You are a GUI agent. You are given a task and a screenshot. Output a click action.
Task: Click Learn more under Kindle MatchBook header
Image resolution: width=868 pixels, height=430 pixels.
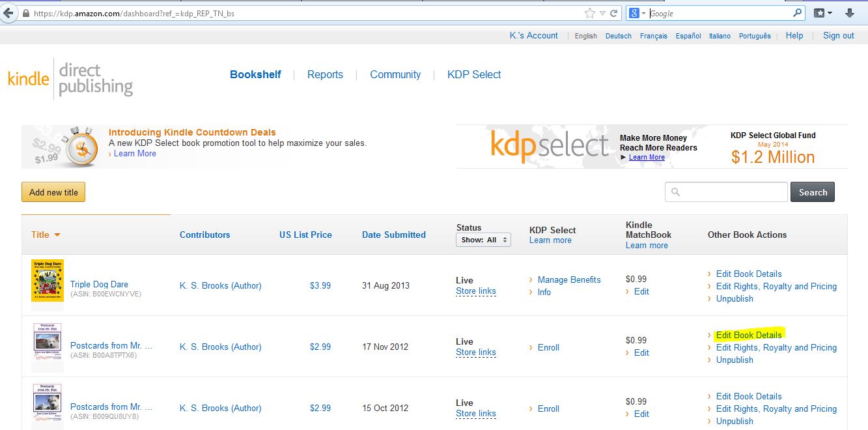[x=647, y=246]
